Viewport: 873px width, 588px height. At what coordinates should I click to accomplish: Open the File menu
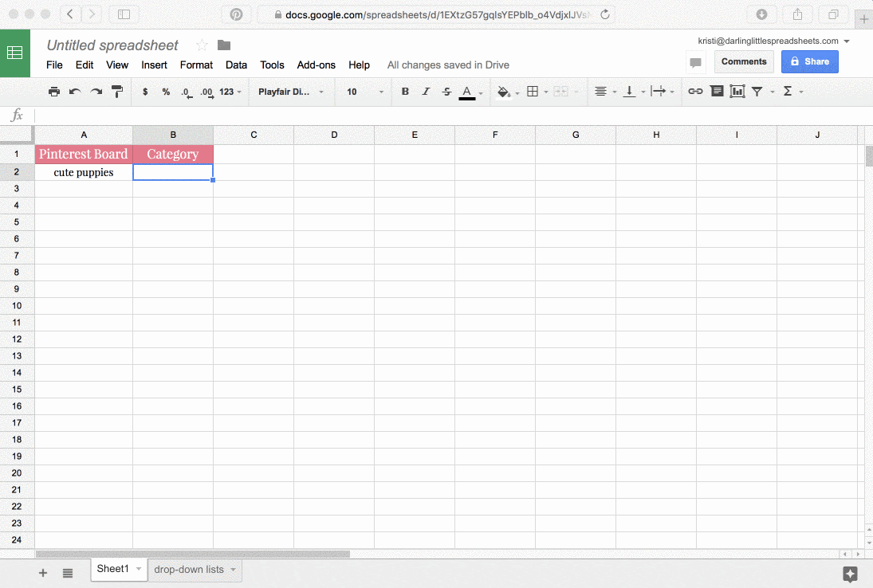pyautogui.click(x=54, y=65)
